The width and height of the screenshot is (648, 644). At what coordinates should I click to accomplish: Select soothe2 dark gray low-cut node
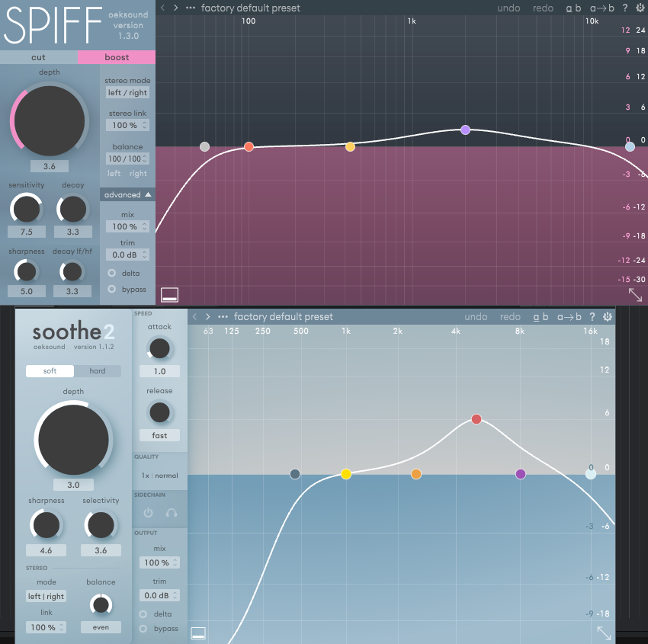(x=295, y=474)
